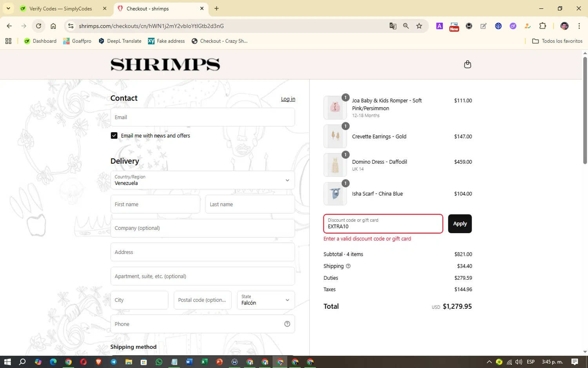This screenshot has height=368, width=588.
Task: Open the Fake address bookmark
Action: click(166, 41)
